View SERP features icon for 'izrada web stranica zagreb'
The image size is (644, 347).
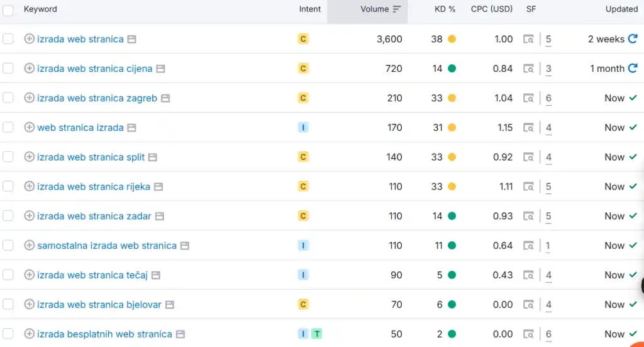tap(529, 98)
